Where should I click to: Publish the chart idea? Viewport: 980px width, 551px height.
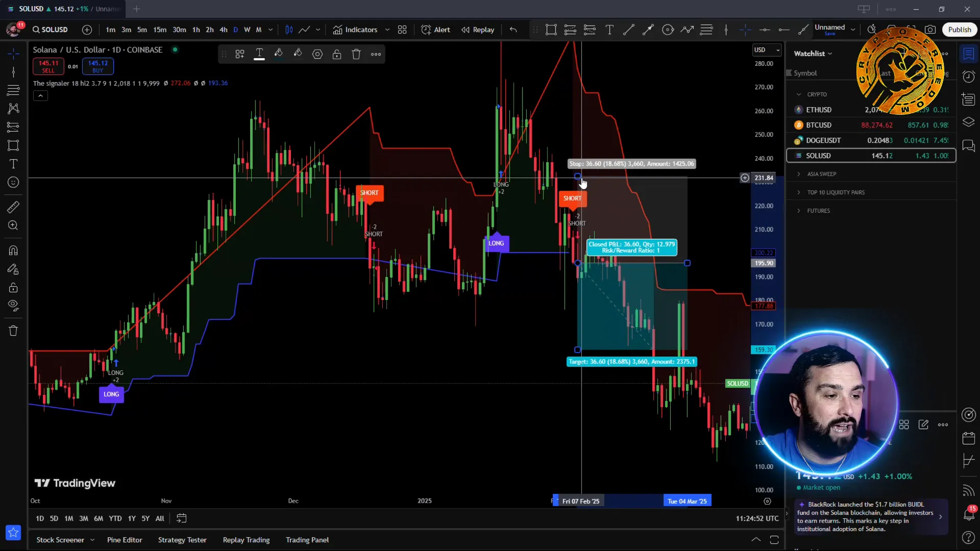(x=960, y=30)
